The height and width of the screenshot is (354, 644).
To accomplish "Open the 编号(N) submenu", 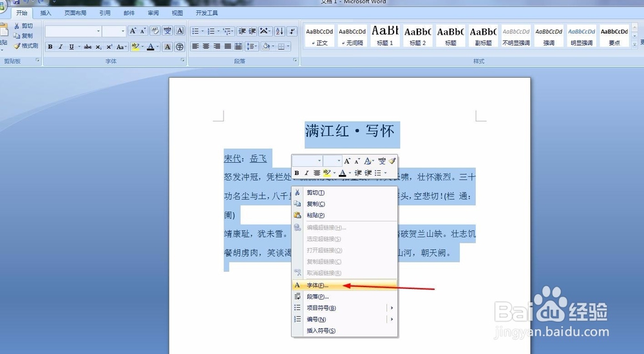I will [345, 319].
